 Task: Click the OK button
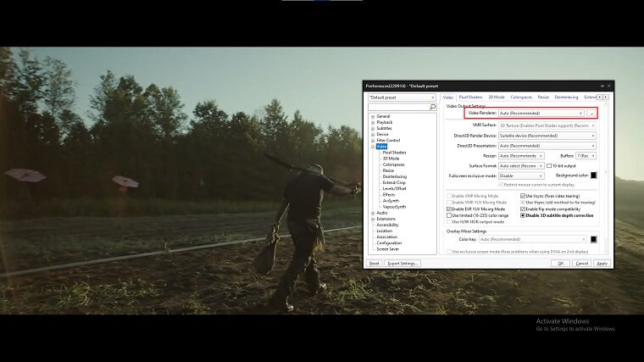(x=561, y=264)
